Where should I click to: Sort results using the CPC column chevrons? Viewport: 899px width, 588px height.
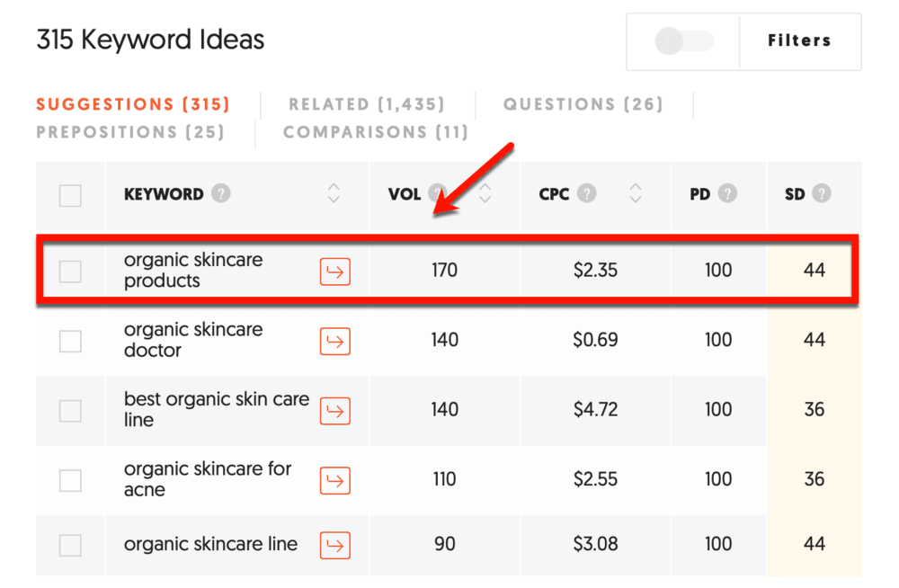tap(636, 193)
